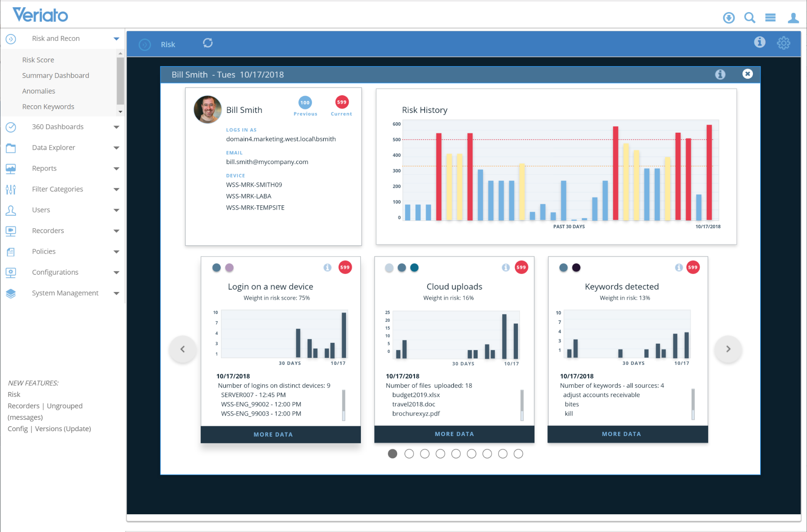Select the second carousel page dot
The height and width of the screenshot is (532, 807).
409,454
